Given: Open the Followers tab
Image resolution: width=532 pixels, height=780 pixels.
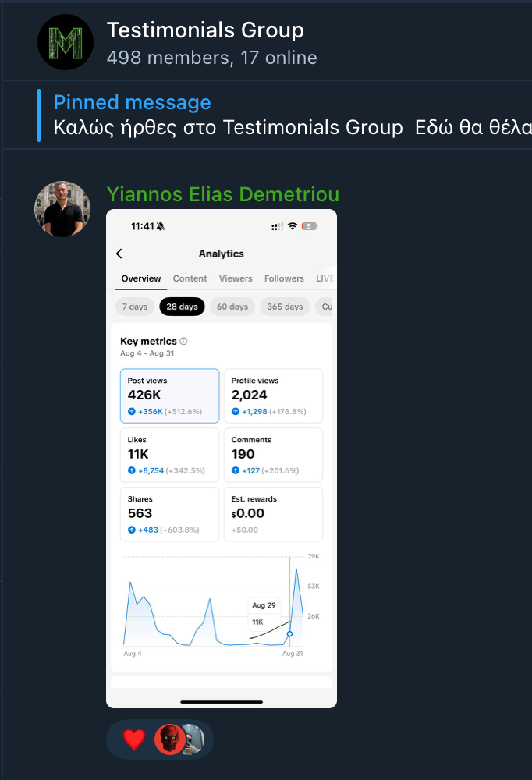Looking at the screenshot, I should click(284, 278).
